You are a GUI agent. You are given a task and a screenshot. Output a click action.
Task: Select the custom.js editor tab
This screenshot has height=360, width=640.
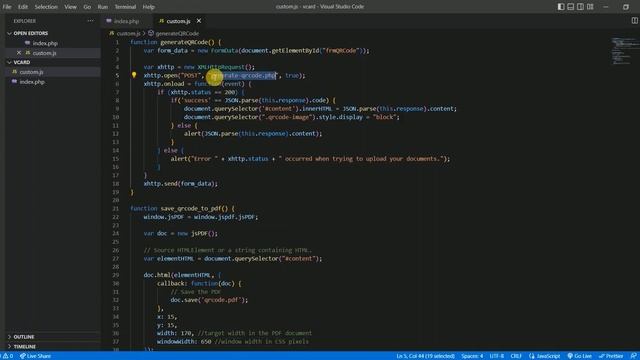178,21
